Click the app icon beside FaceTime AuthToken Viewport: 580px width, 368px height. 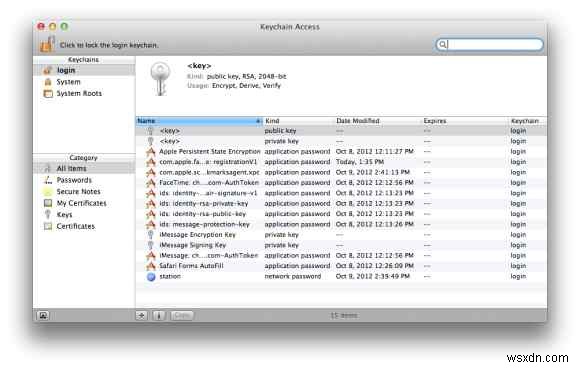[x=151, y=182]
